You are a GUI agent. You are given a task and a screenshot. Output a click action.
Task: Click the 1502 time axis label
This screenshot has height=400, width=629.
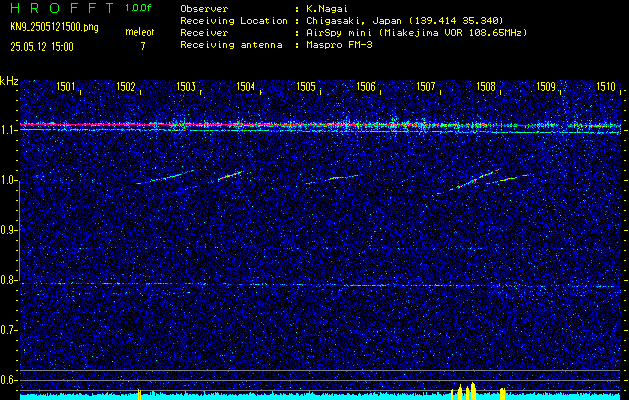click(x=126, y=86)
